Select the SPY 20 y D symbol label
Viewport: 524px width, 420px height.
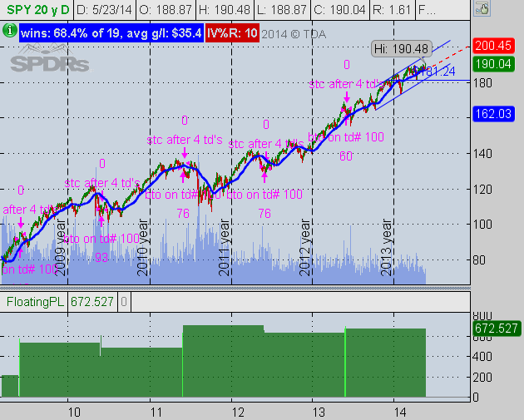(x=38, y=10)
